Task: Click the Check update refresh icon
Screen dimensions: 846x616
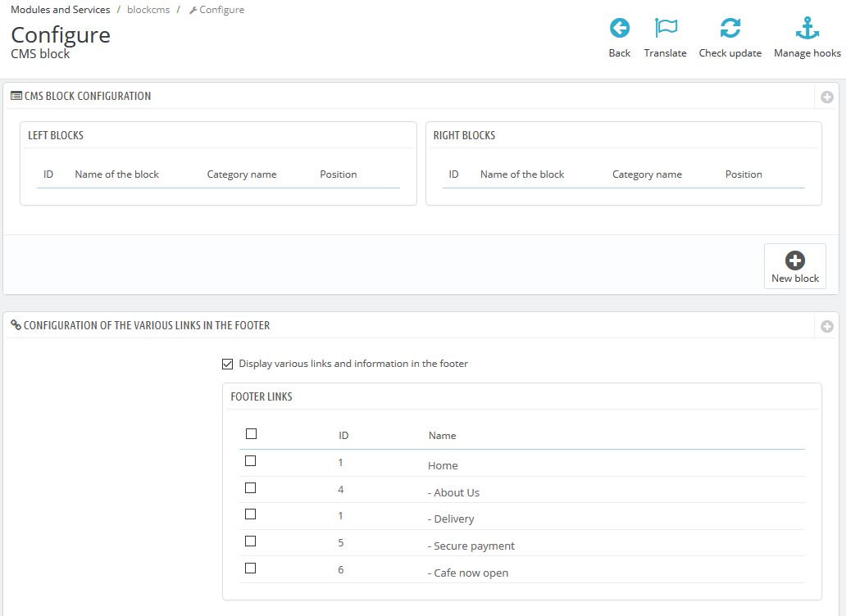Action: point(730,28)
